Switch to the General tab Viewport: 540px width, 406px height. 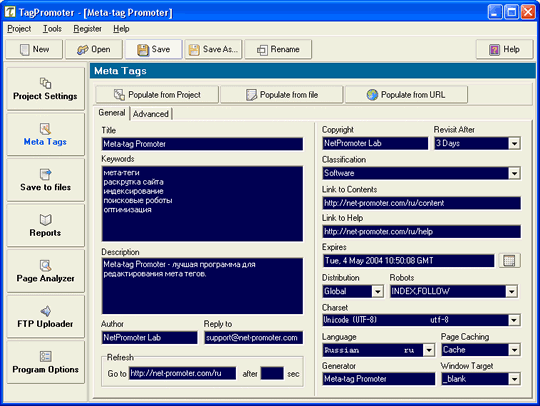click(112, 113)
